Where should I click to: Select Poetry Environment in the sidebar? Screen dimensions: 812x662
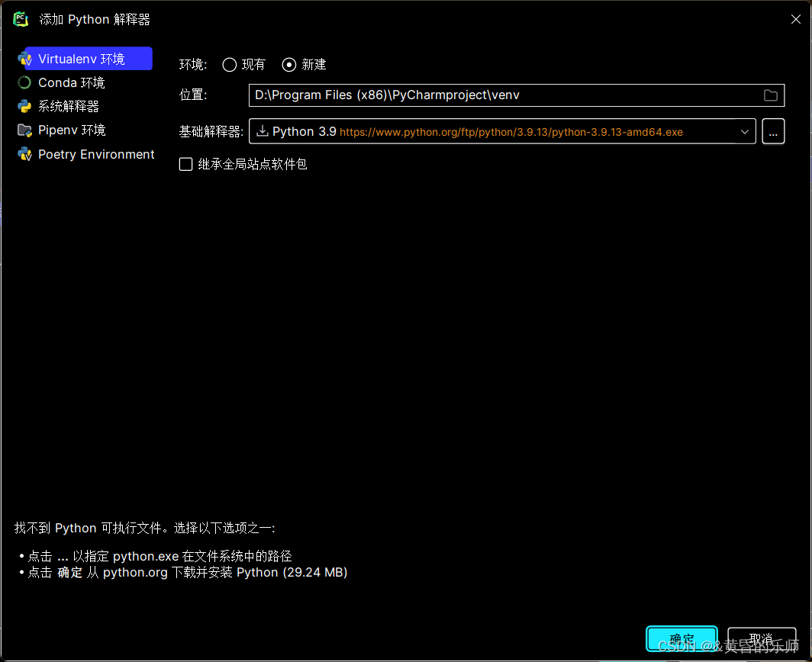pyautogui.click(x=95, y=154)
